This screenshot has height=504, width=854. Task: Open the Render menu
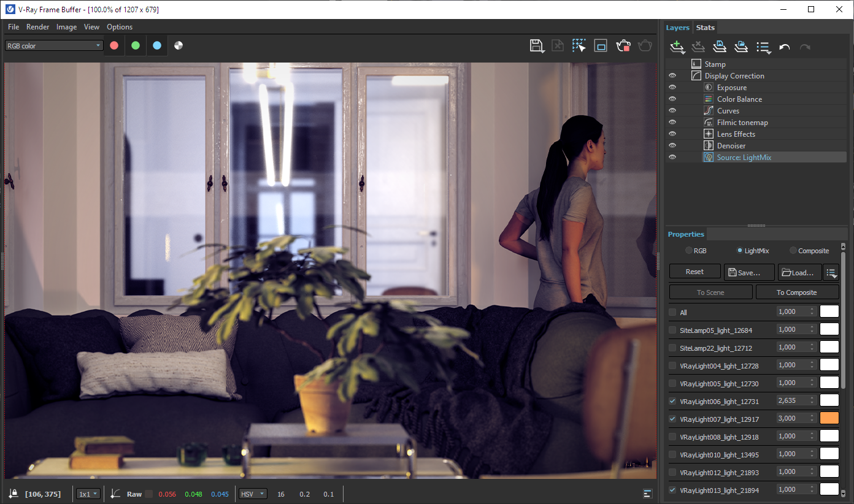[37, 27]
